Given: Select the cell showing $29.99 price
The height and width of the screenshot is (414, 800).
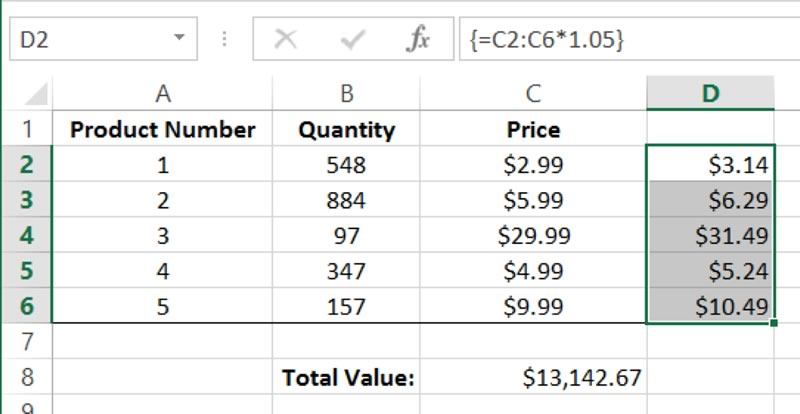Looking at the screenshot, I should click(x=533, y=236).
